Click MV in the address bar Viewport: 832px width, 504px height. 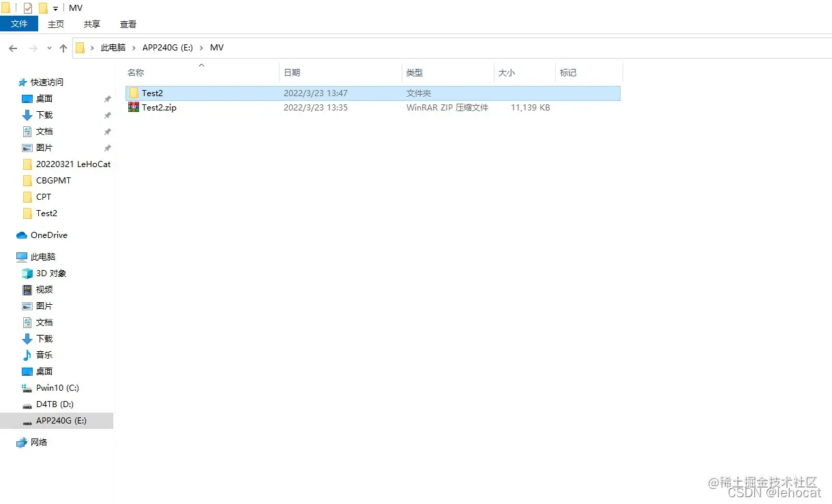click(217, 48)
